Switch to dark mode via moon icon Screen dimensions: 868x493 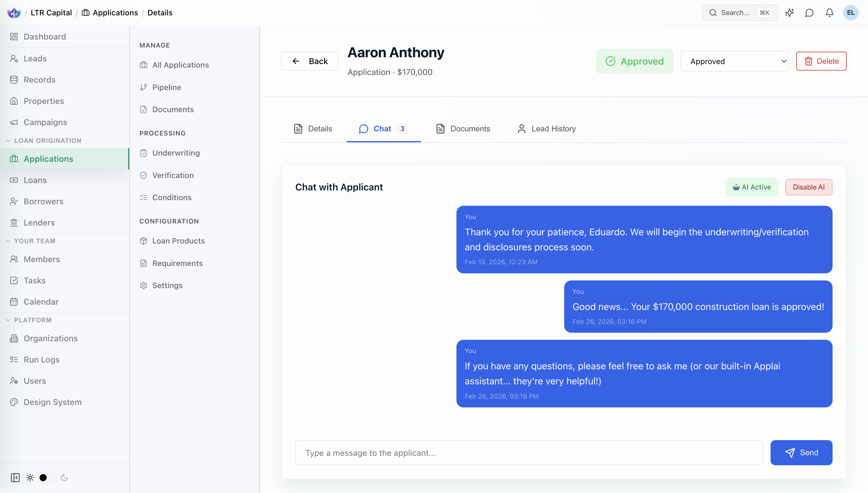pyautogui.click(x=65, y=478)
